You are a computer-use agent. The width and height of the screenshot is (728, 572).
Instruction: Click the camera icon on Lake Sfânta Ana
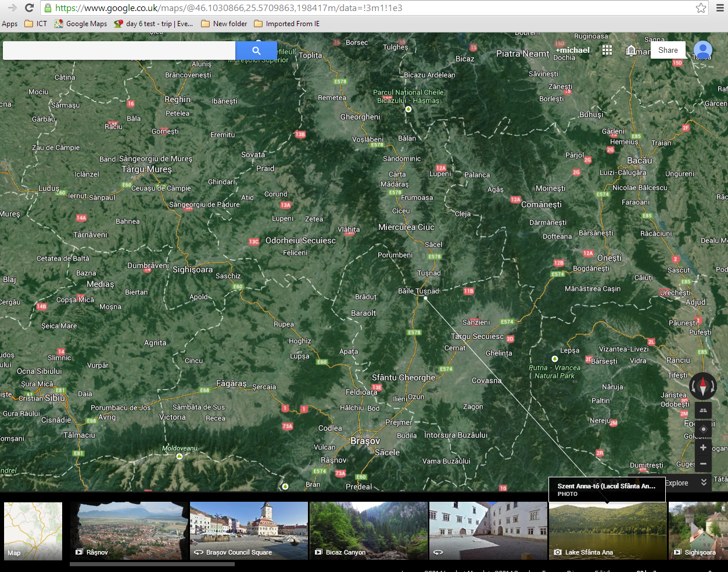click(558, 552)
